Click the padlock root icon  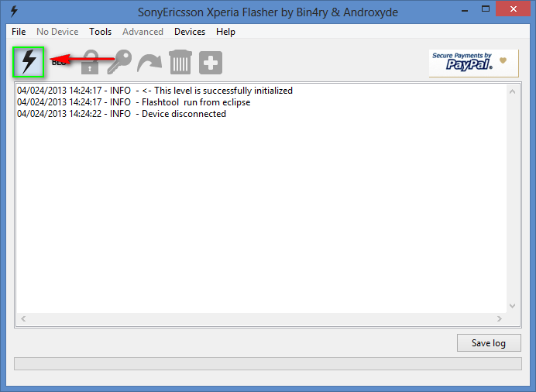coord(90,62)
